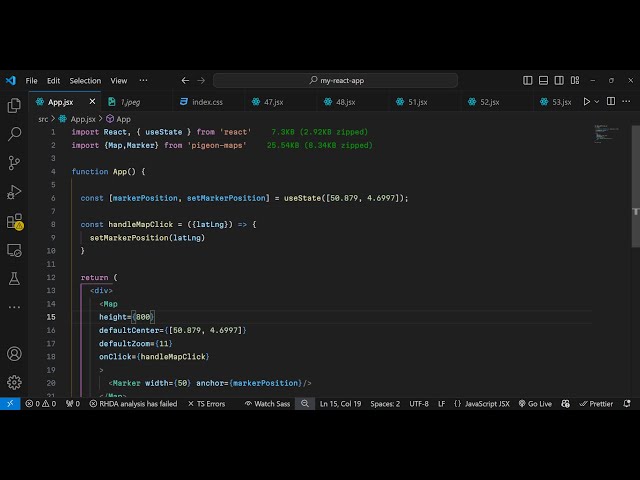The height and width of the screenshot is (480, 640).
Task: Open the Testing flask icon
Action: pyautogui.click(x=14, y=278)
